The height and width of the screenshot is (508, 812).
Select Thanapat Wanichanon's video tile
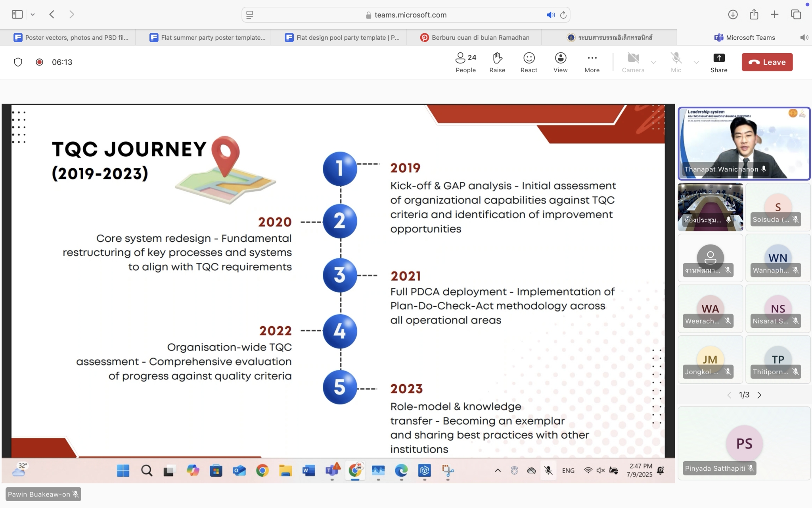(744, 144)
